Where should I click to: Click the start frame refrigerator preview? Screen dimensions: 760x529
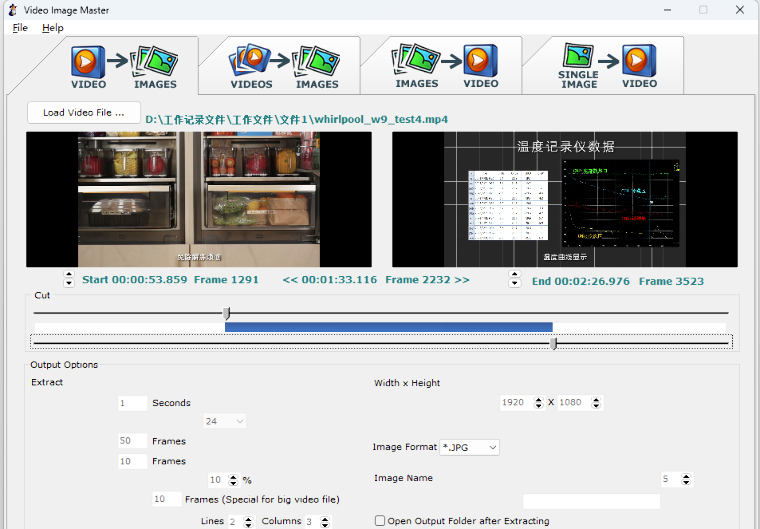pyautogui.click(x=199, y=199)
